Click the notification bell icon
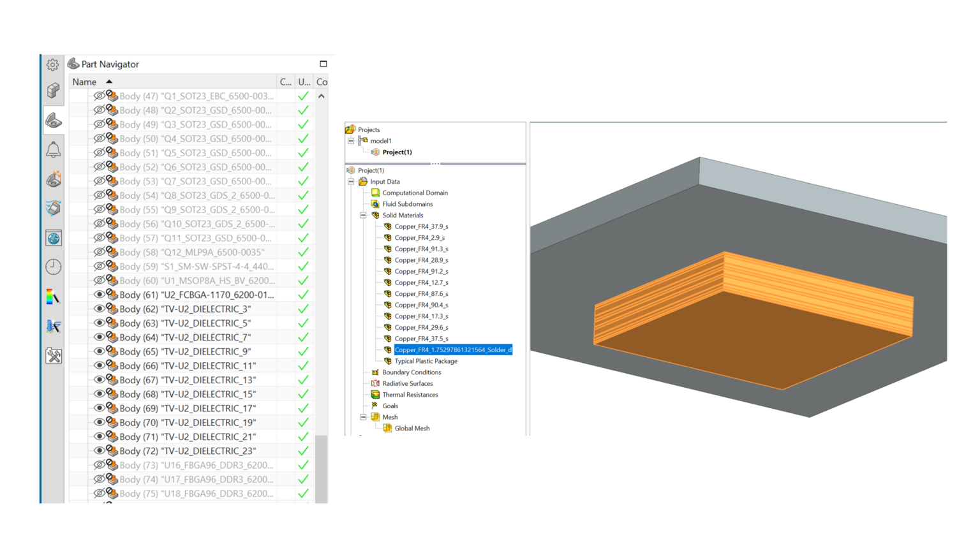This screenshot has width=980, height=551. 54,148
